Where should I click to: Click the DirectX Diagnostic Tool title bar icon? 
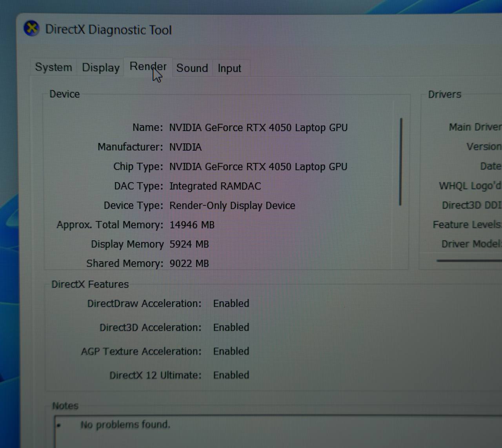(x=32, y=28)
